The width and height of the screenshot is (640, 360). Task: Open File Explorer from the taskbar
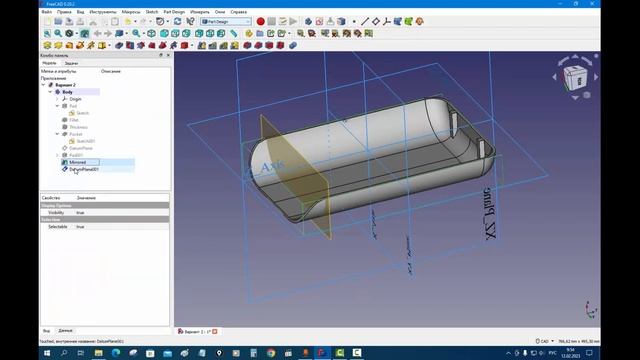98,353
